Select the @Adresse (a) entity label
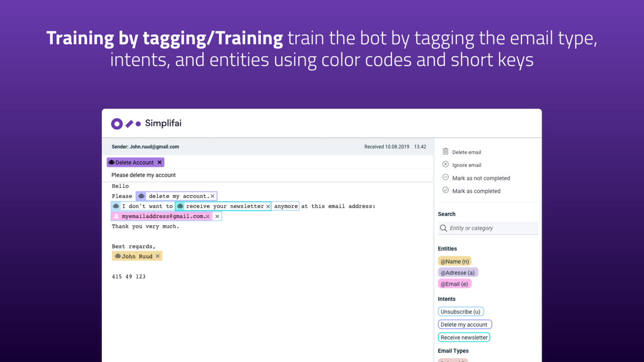This screenshot has width=644, height=362. pos(457,273)
